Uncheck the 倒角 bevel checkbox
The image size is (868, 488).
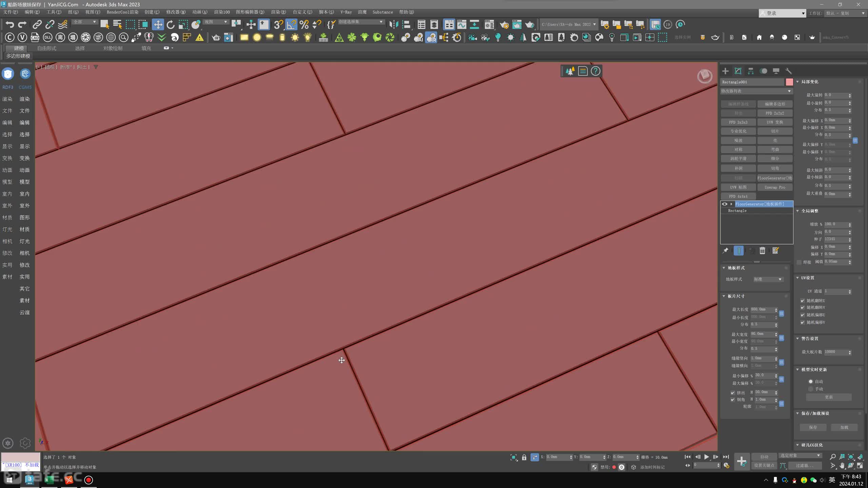[732, 400]
